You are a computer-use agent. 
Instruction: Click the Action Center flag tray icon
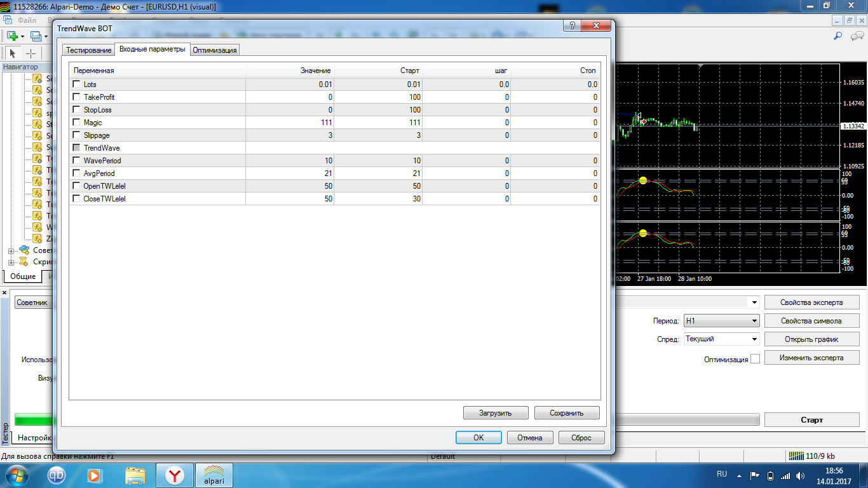pos(755,475)
